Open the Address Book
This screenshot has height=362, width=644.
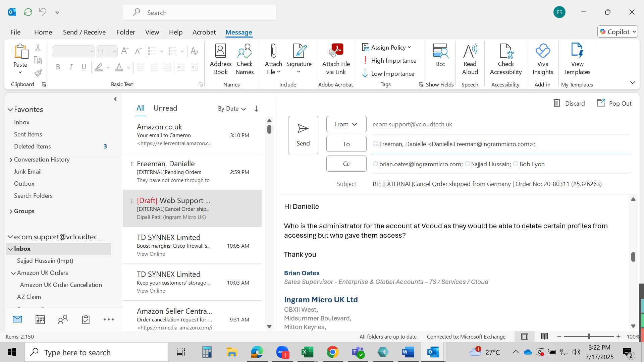coord(220,60)
